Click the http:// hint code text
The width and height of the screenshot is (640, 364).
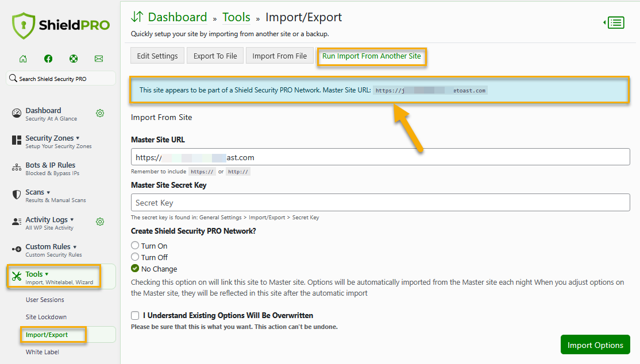tap(238, 172)
